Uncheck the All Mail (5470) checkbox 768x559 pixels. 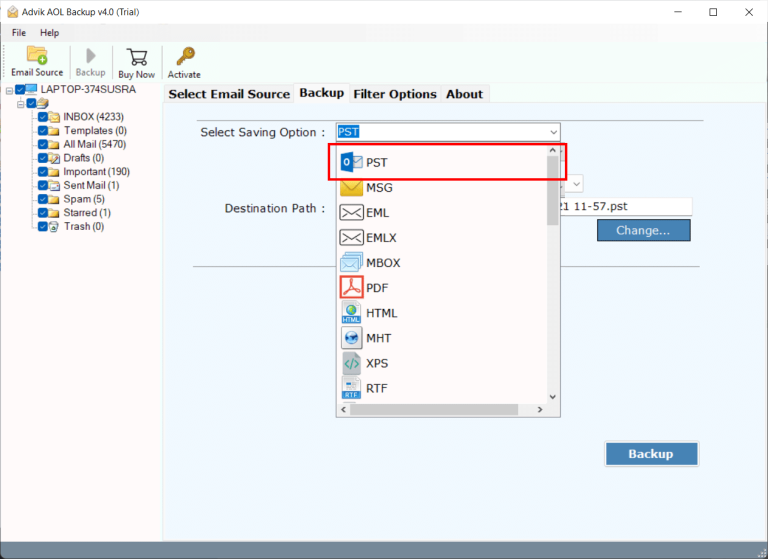pos(43,145)
